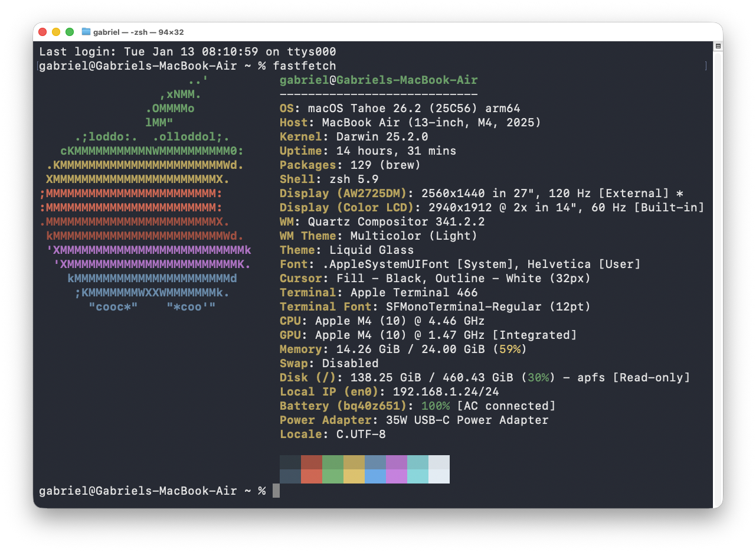Viewport: 756px width, 552px height.
Task: Minimize the Terminal window with the yellow button
Action: tap(56, 32)
